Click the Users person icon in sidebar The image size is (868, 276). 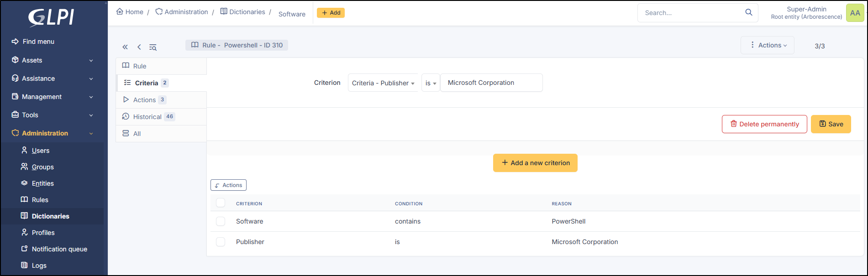[25, 150]
